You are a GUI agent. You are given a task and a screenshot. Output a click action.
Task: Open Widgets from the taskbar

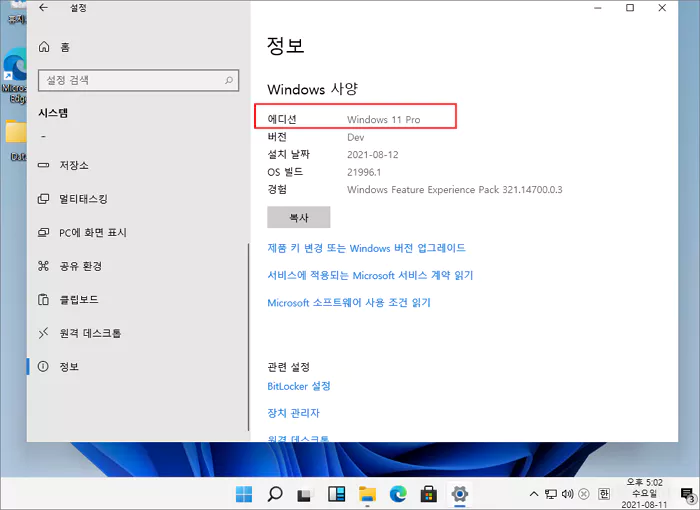click(x=336, y=494)
